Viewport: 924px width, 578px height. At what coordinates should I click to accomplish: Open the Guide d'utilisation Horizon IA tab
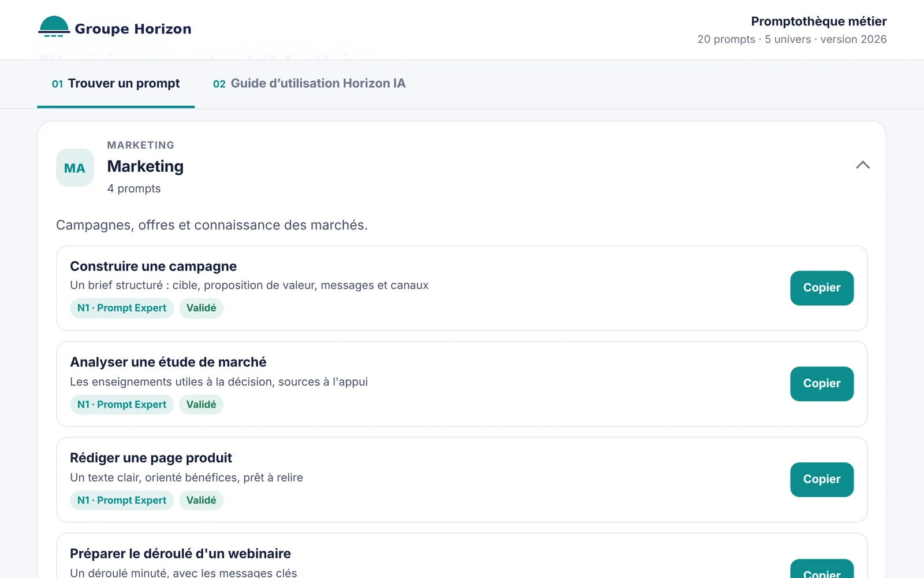click(x=309, y=83)
